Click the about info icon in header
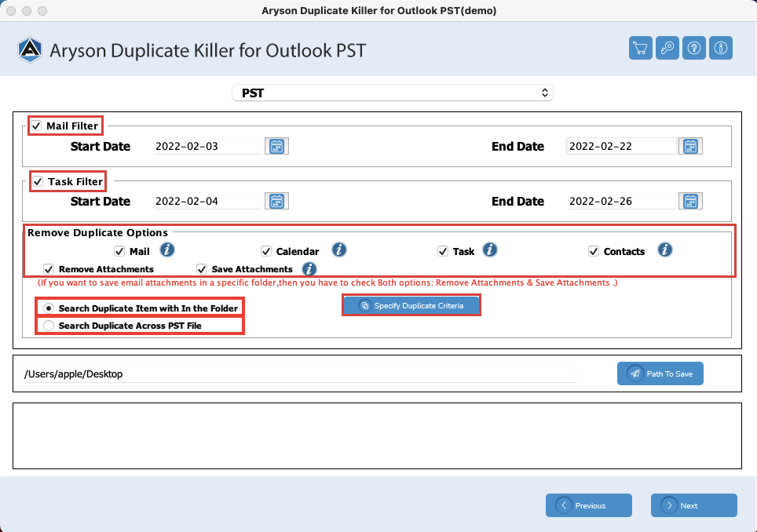This screenshot has width=757, height=532. (x=721, y=48)
